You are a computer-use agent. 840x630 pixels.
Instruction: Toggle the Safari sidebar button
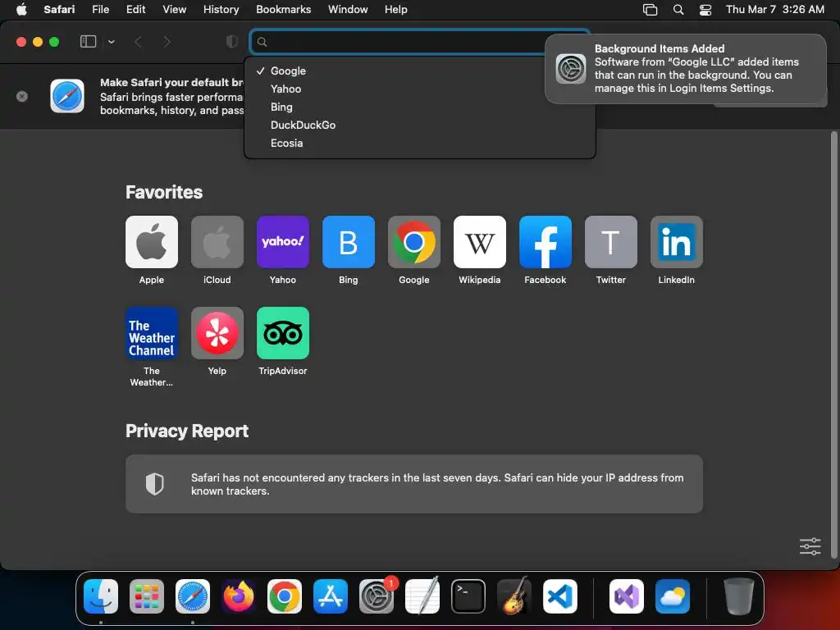pyautogui.click(x=88, y=42)
